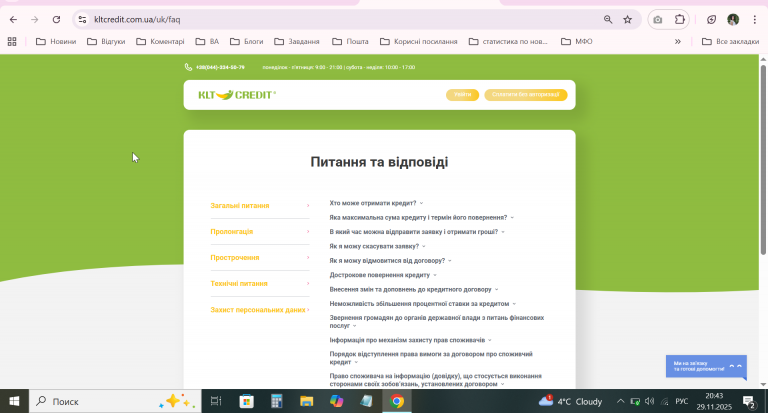Image resolution: width=768 pixels, height=413 pixels.
Task: Open the apps grid in bookmarks bar
Action: [12, 42]
